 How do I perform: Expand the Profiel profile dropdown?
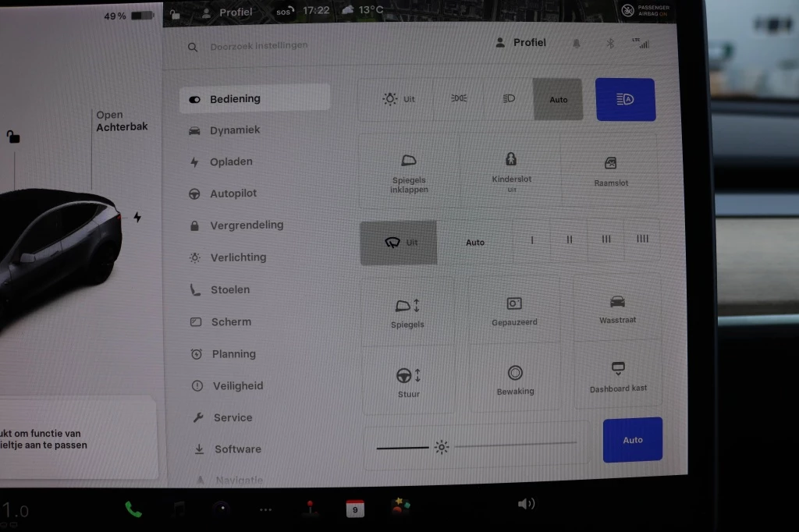[x=521, y=43]
